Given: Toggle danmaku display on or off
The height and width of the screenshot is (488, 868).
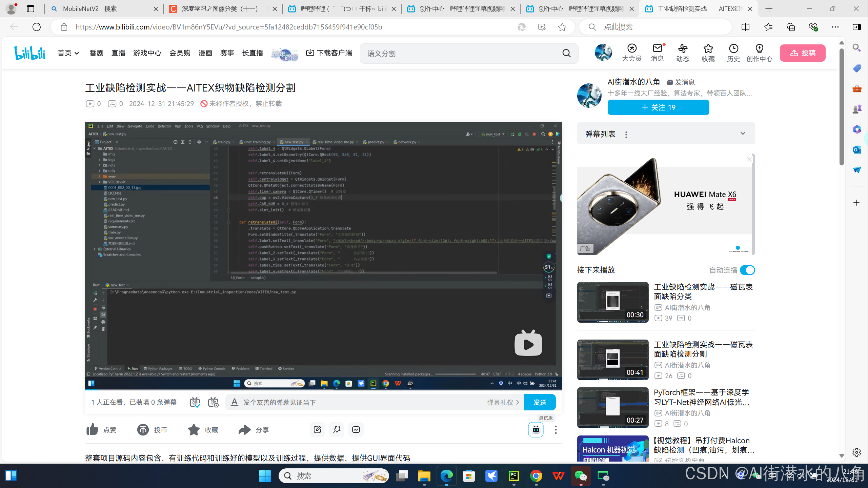Looking at the screenshot, I should click(x=195, y=402).
